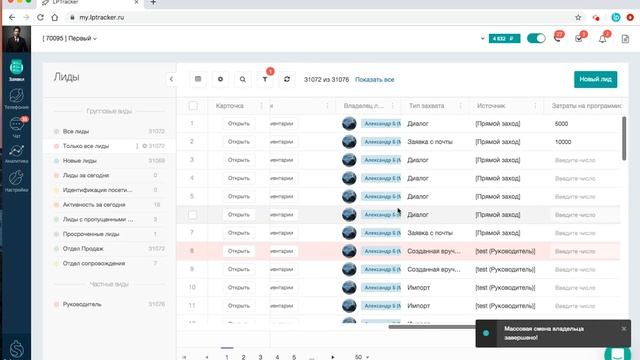
Task: Open the Аналитика sidebar section
Action: click(16, 154)
